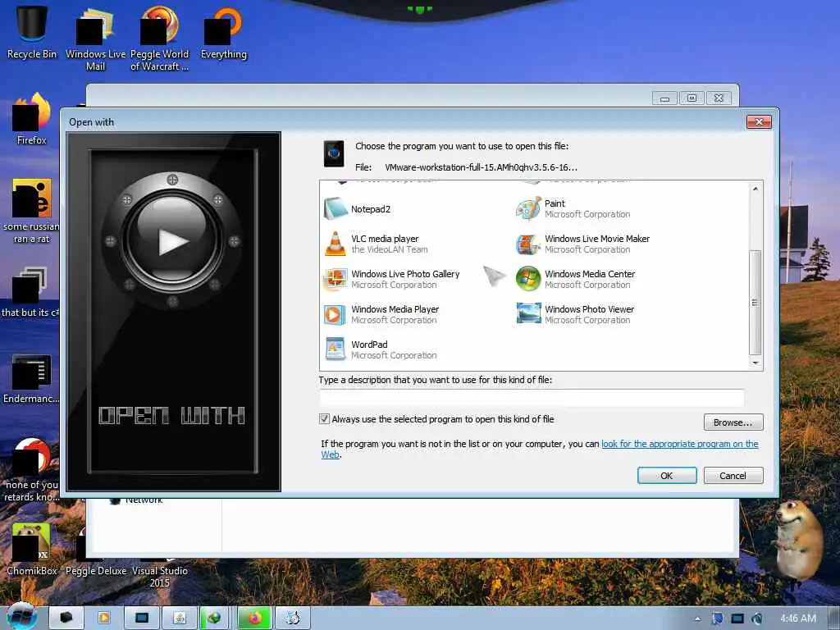Click media player taskbar button
The image size is (840, 630).
[104, 619]
